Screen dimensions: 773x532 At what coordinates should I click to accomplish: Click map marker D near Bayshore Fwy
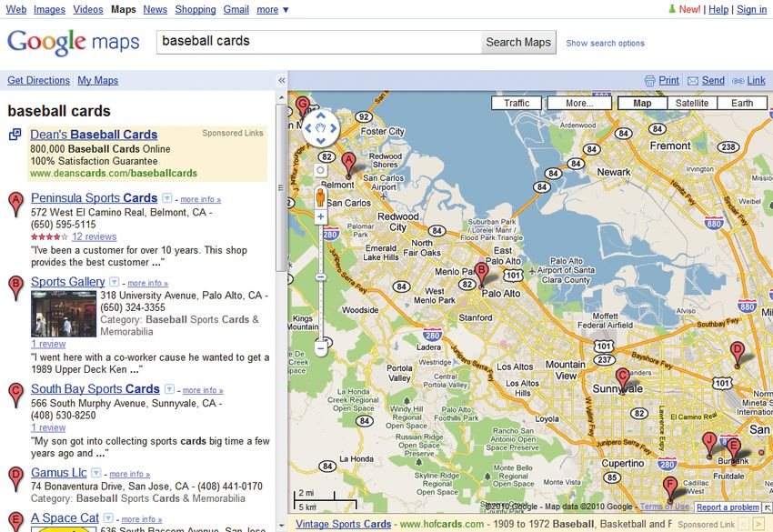737,355
